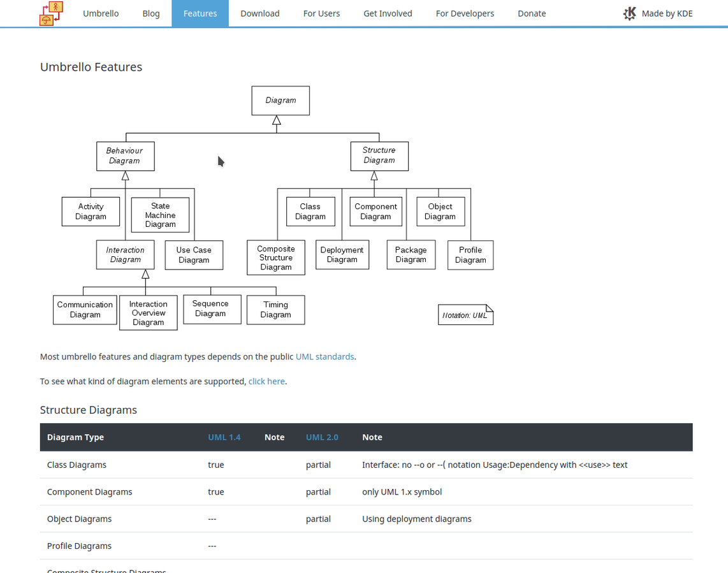Click the Made by KDE link
Image resolution: width=728 pixels, height=573 pixels.
click(x=667, y=13)
